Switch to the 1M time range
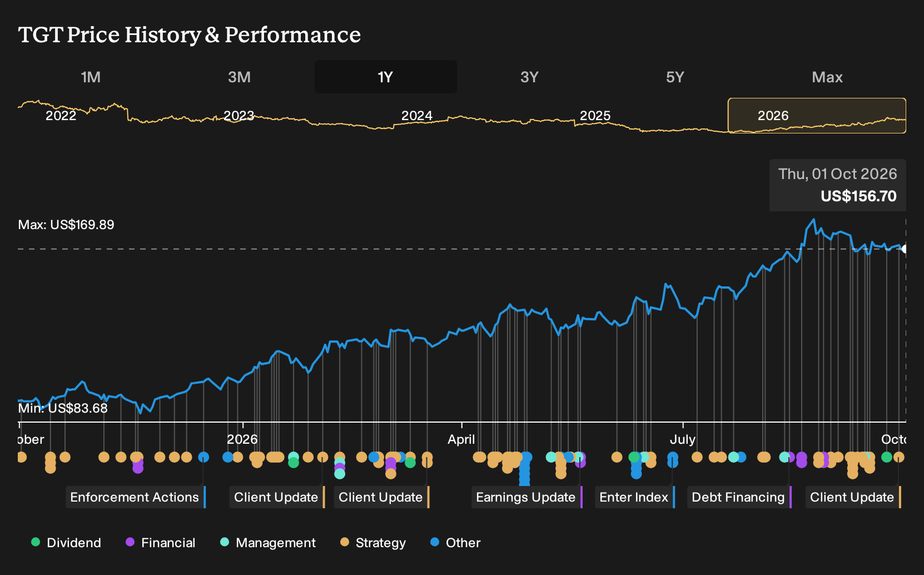The height and width of the screenshot is (575, 924). click(x=91, y=77)
